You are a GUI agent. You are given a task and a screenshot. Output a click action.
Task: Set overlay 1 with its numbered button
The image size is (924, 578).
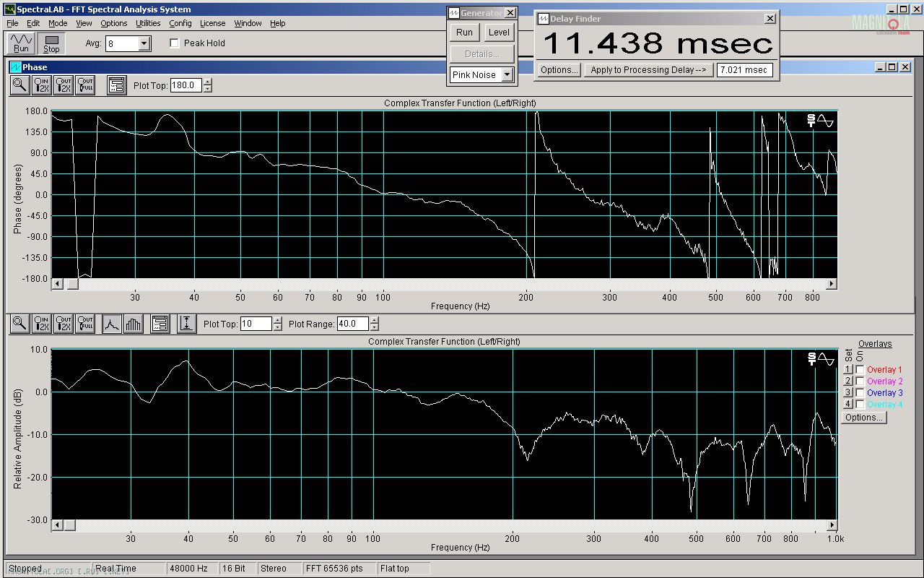click(849, 370)
